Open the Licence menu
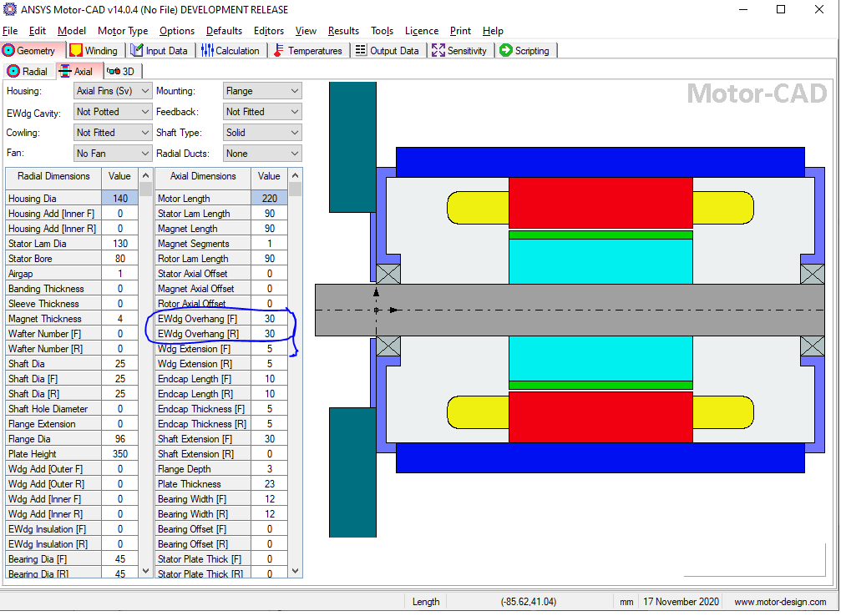The height and width of the screenshot is (616, 841). point(422,31)
